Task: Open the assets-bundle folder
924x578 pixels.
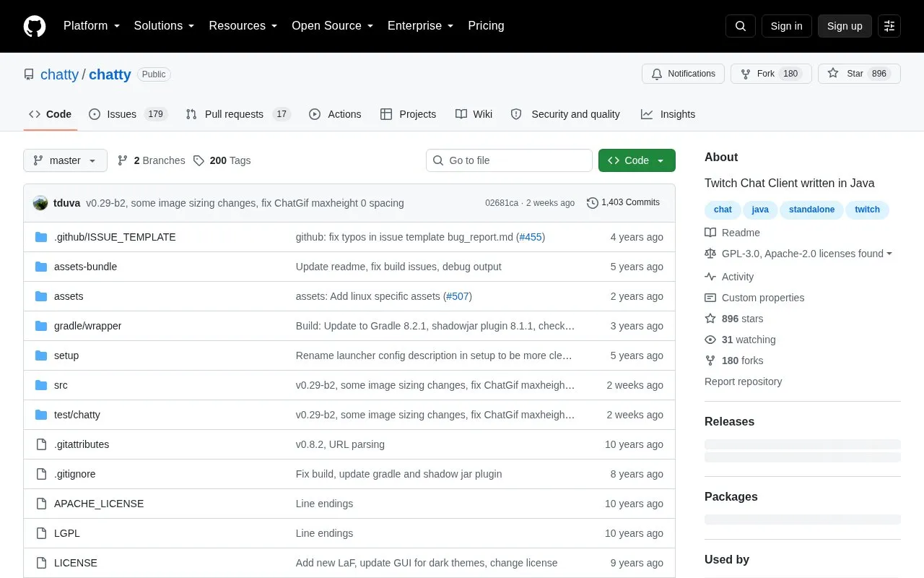Action: [85, 267]
